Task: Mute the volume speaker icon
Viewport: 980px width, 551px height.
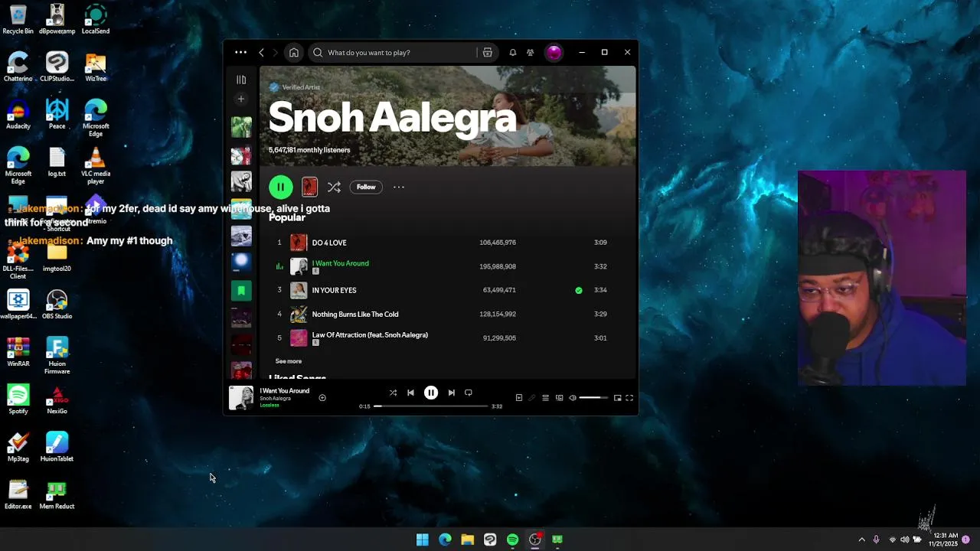Action: pyautogui.click(x=573, y=398)
